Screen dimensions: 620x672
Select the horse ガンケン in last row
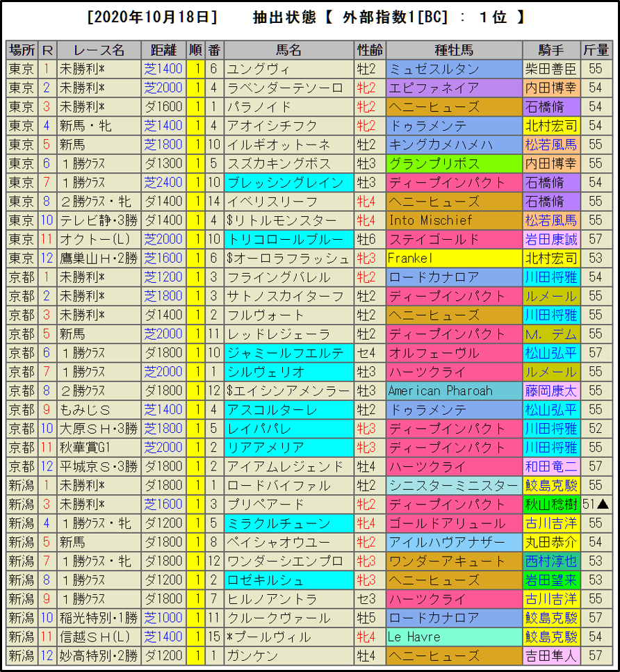pyautogui.click(x=288, y=655)
